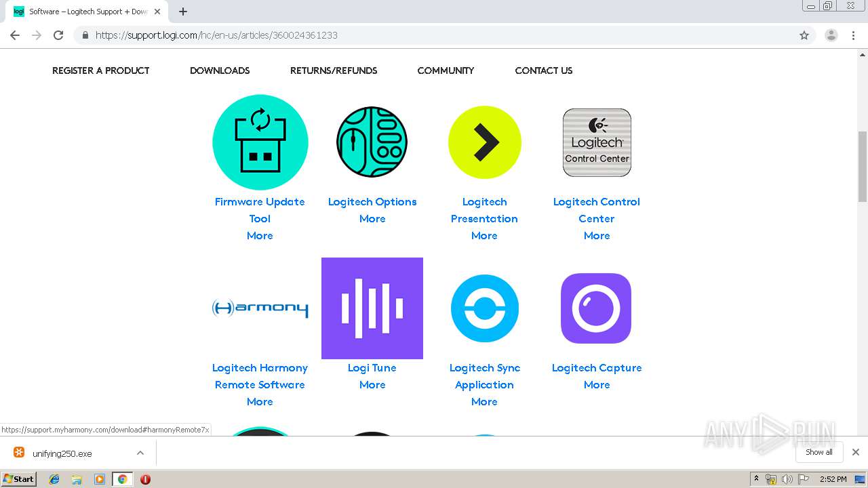The image size is (868, 488).
Task: Click the Logitech Sync blue icon
Action: click(484, 308)
